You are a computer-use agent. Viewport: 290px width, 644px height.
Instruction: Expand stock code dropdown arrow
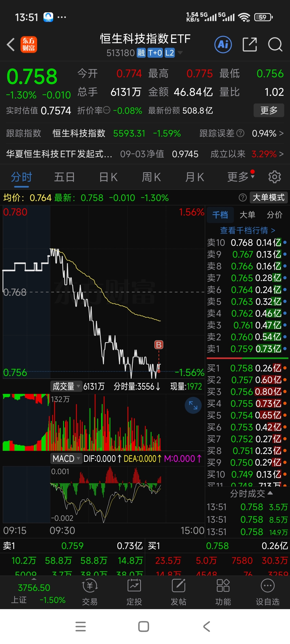click(x=180, y=53)
